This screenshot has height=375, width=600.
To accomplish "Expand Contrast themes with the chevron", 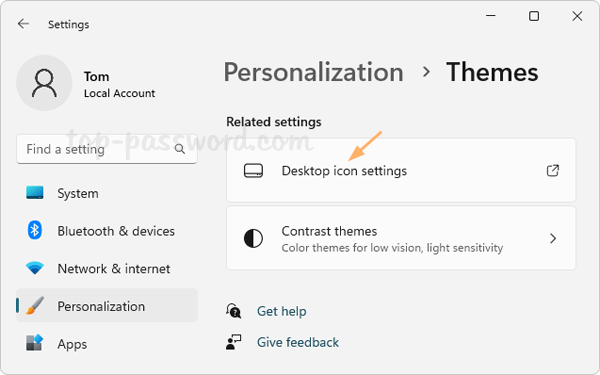I will [553, 238].
